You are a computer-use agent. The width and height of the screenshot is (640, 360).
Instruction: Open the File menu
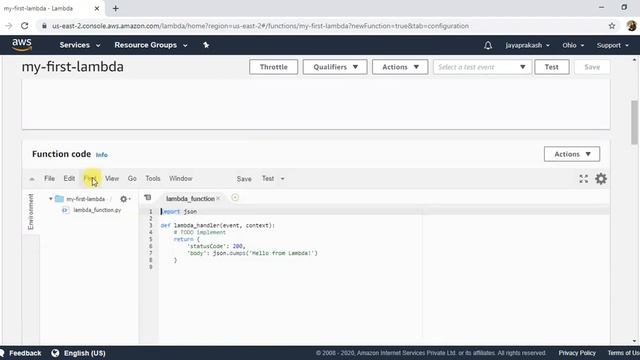click(49, 178)
